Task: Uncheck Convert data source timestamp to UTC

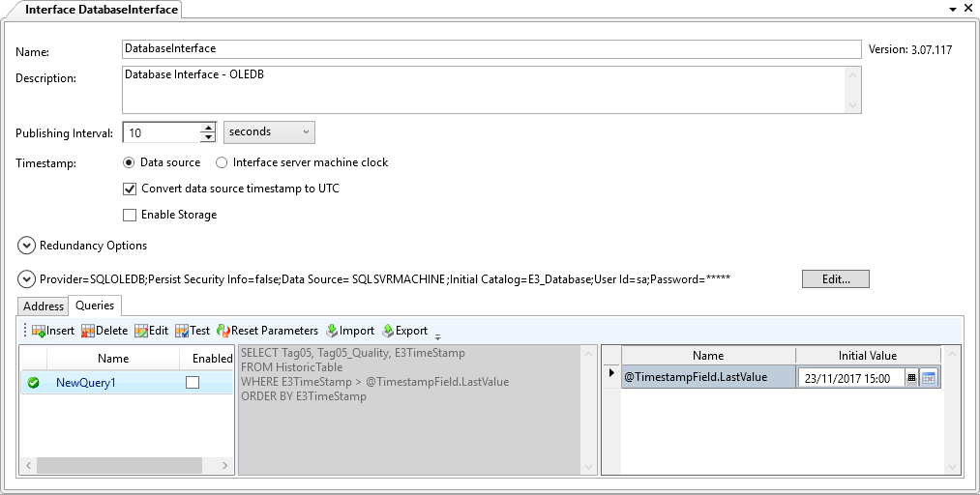Action: 130,189
